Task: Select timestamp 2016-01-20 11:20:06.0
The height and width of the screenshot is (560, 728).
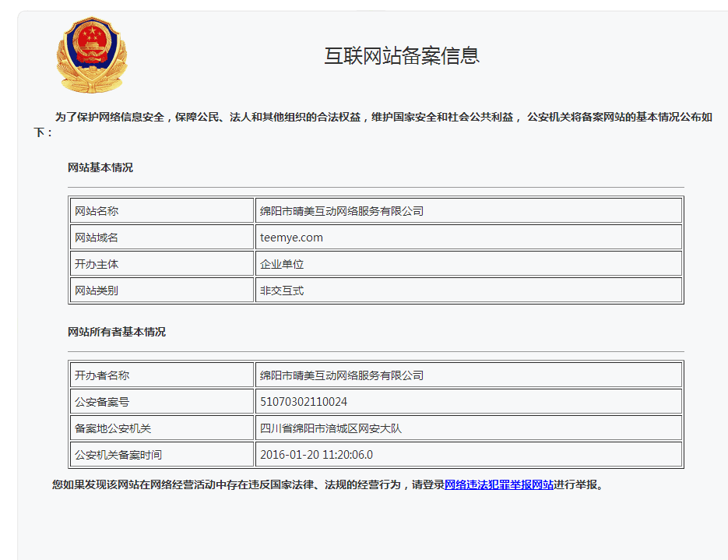Action: [316, 455]
